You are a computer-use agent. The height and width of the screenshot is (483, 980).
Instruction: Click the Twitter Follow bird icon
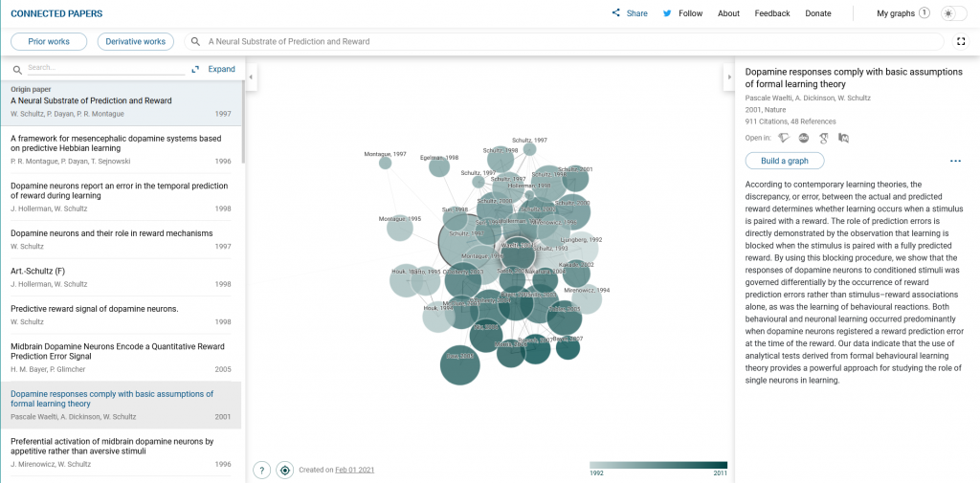coord(668,13)
